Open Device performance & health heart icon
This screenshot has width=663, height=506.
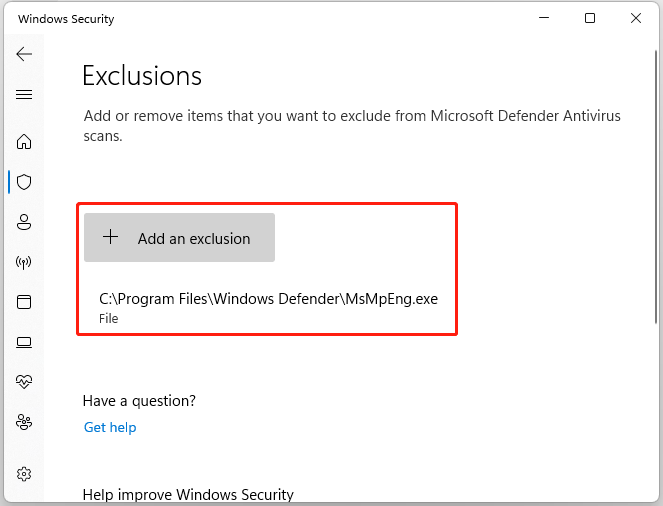coord(24,382)
